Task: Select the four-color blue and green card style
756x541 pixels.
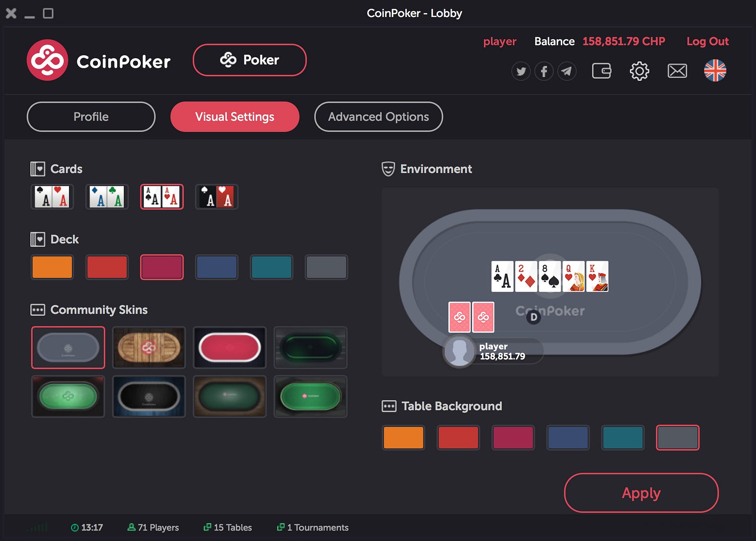Action: [x=107, y=197]
